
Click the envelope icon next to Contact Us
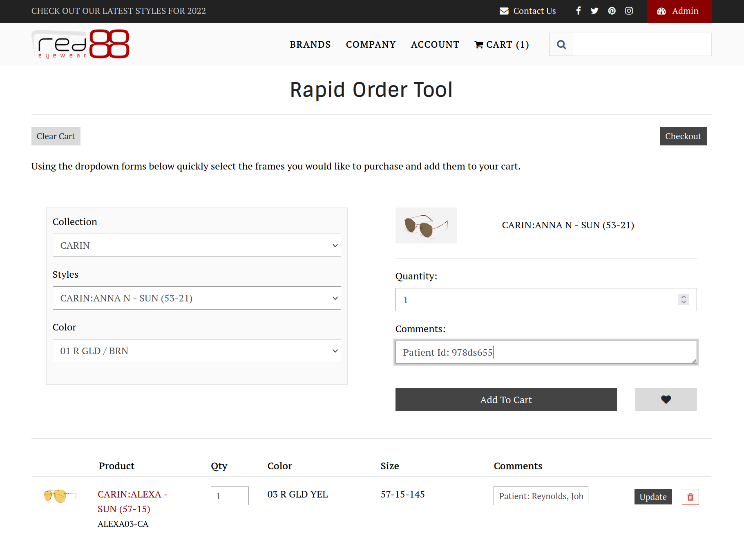point(503,11)
